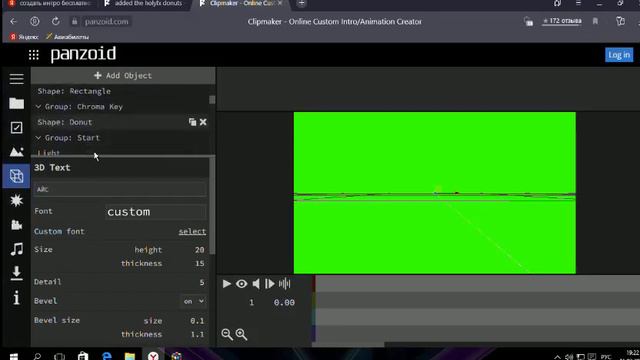The width and height of the screenshot is (640, 360).
Task: Click the bookmark page icon
Action: click(x=595, y=21)
